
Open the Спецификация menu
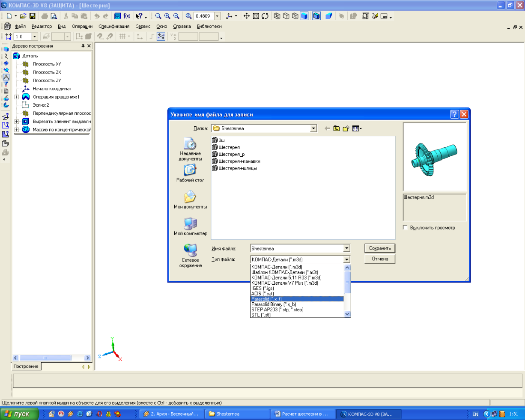[114, 26]
